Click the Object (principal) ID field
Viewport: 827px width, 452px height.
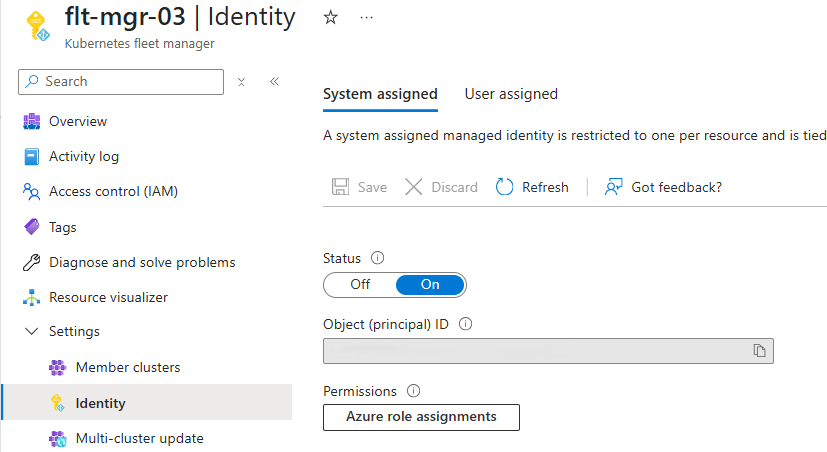click(x=549, y=351)
